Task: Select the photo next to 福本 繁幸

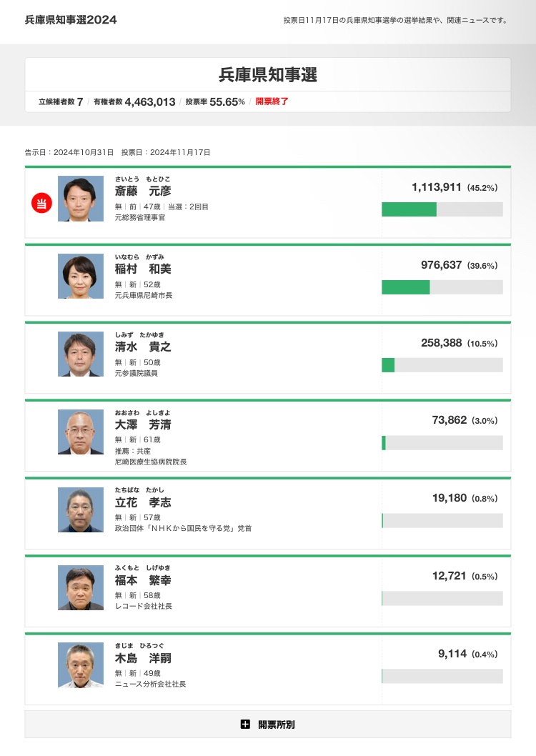Action: [x=81, y=588]
